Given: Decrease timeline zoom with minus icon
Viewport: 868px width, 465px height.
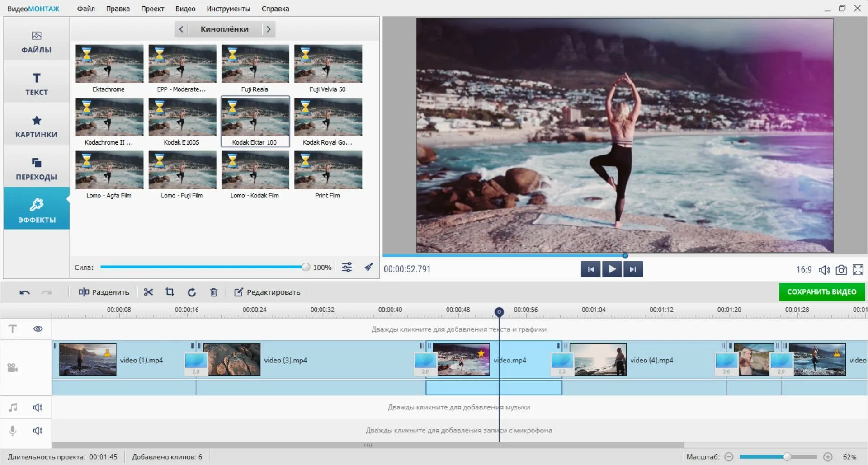Looking at the screenshot, I should point(729,457).
